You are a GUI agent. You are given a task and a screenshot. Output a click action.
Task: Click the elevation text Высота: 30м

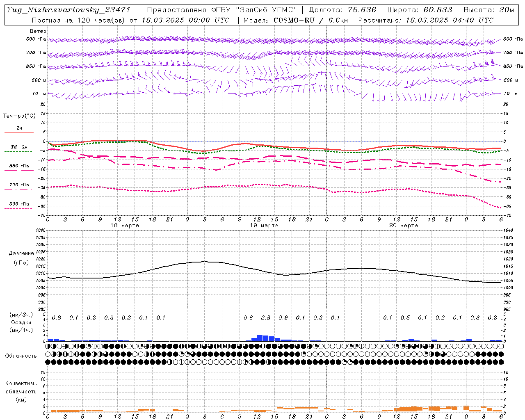(489, 10)
